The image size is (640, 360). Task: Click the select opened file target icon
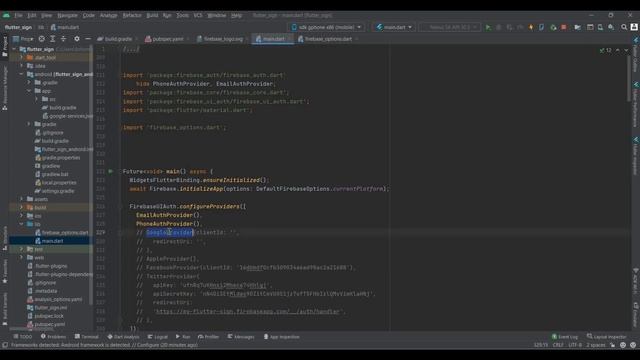pos(41,39)
